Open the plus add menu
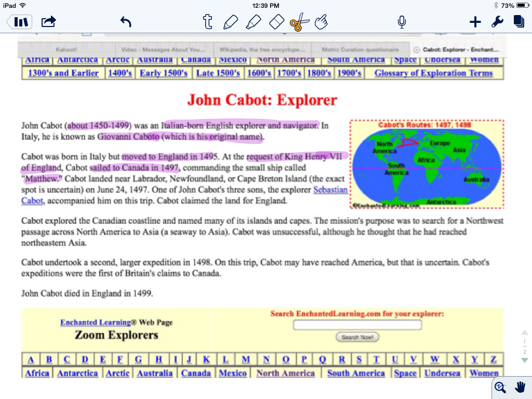The width and height of the screenshot is (532, 399). pos(475,22)
